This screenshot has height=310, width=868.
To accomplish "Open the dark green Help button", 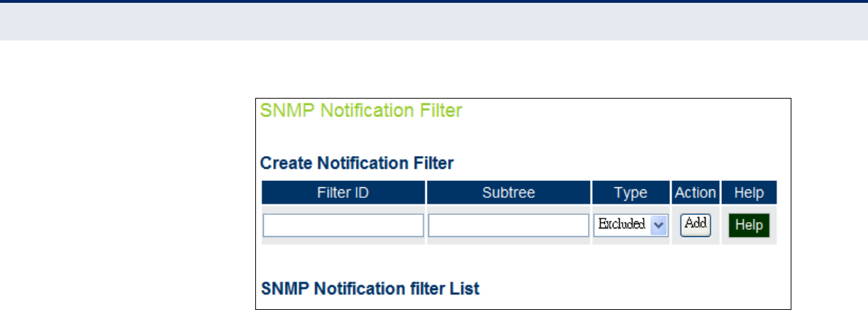I will pyautogui.click(x=749, y=225).
